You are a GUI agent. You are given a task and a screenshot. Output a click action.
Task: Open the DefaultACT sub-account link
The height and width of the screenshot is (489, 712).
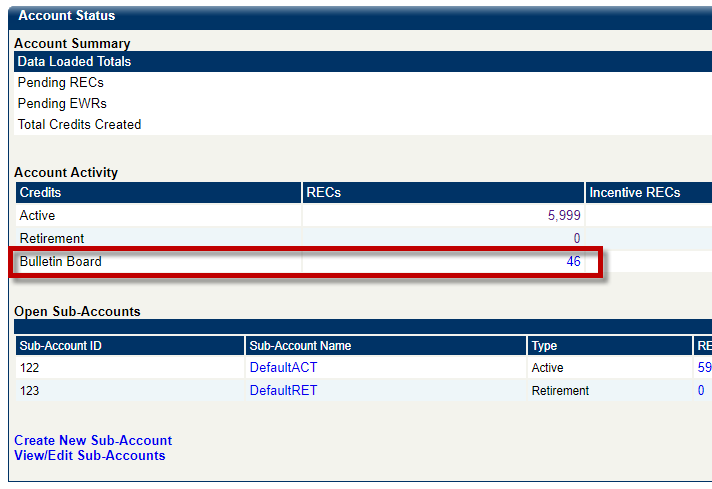pyautogui.click(x=283, y=368)
